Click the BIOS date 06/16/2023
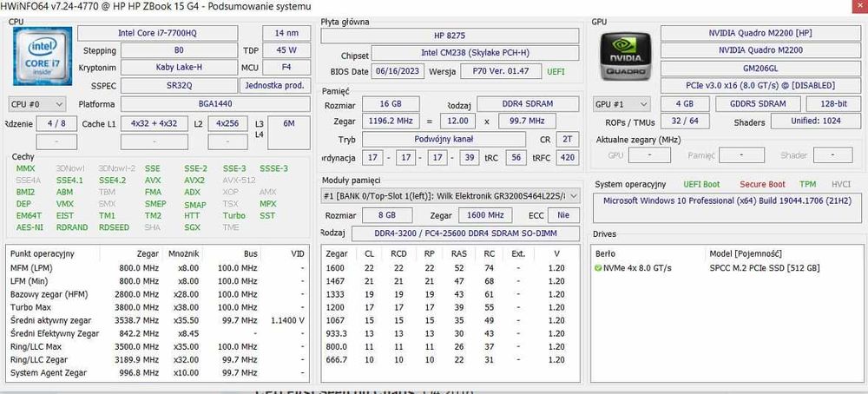 pos(398,71)
